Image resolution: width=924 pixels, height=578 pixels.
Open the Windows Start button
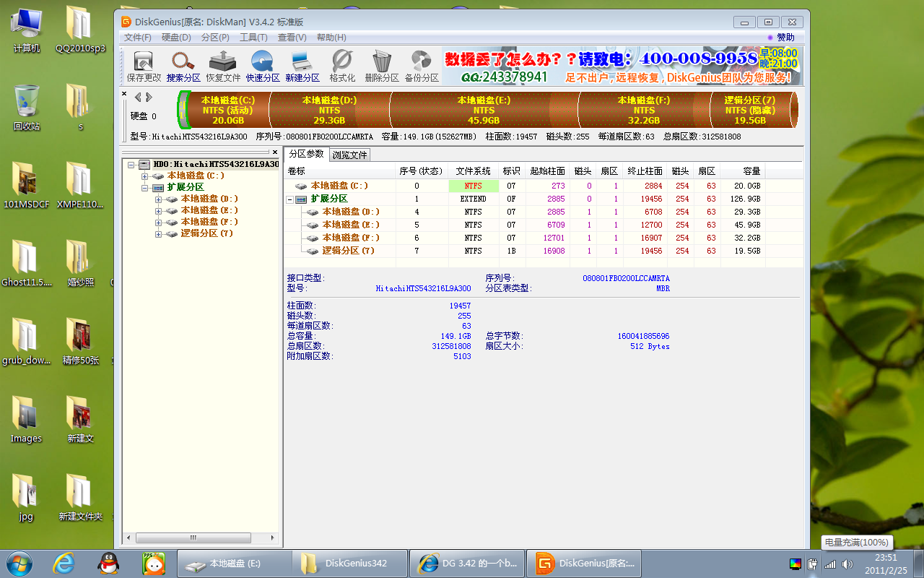pos(19,563)
